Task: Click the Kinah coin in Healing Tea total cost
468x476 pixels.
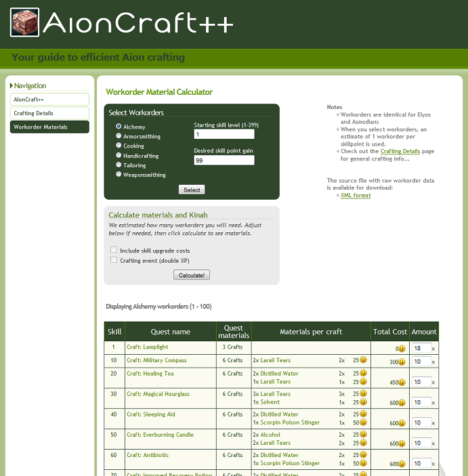Action: (x=402, y=382)
